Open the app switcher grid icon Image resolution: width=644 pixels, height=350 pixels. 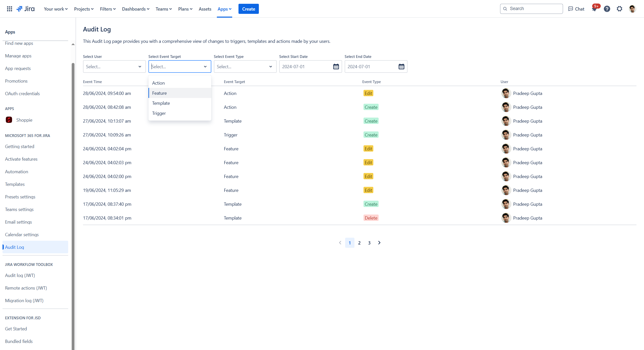pyautogui.click(x=10, y=9)
